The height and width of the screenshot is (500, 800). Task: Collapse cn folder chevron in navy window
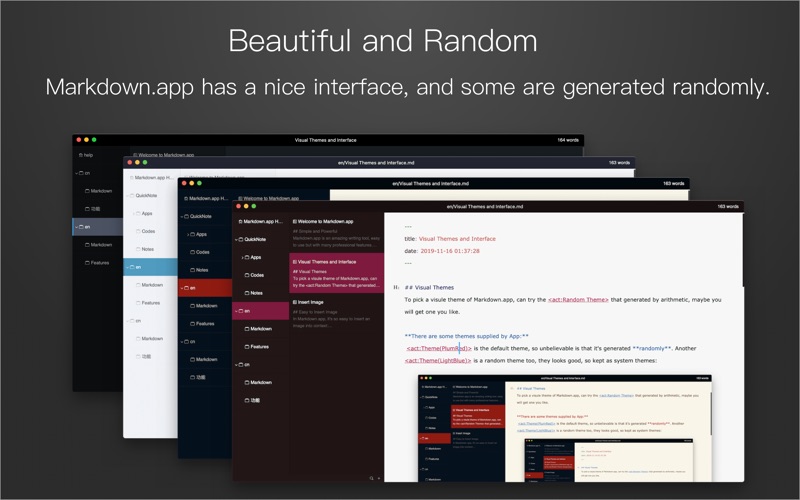click(182, 341)
